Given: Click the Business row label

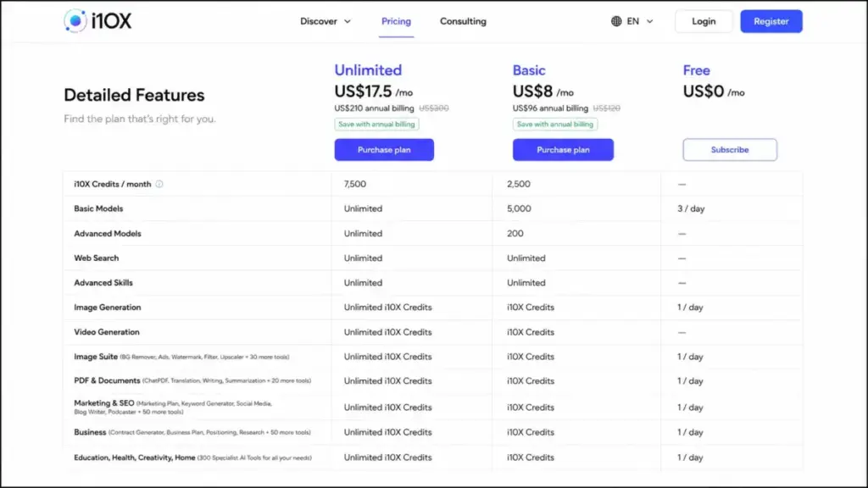Looking at the screenshot, I should 90,432.
